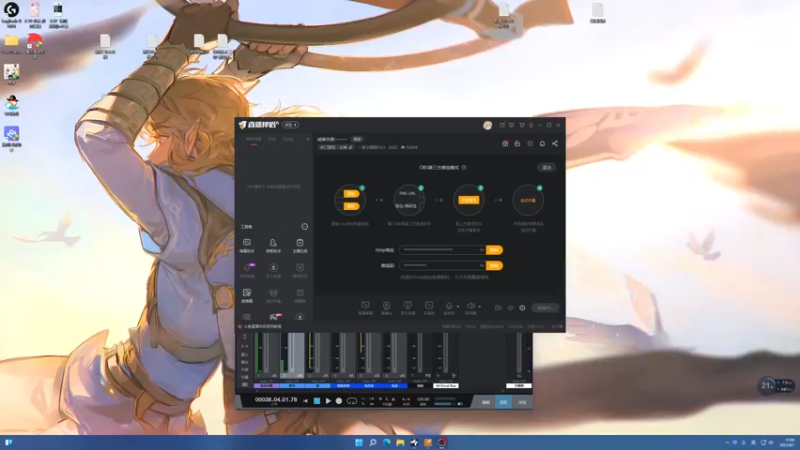Viewport: 800px width, 450px height.
Task: Click the pencil edit icon on category tag
Action: (x=350, y=147)
